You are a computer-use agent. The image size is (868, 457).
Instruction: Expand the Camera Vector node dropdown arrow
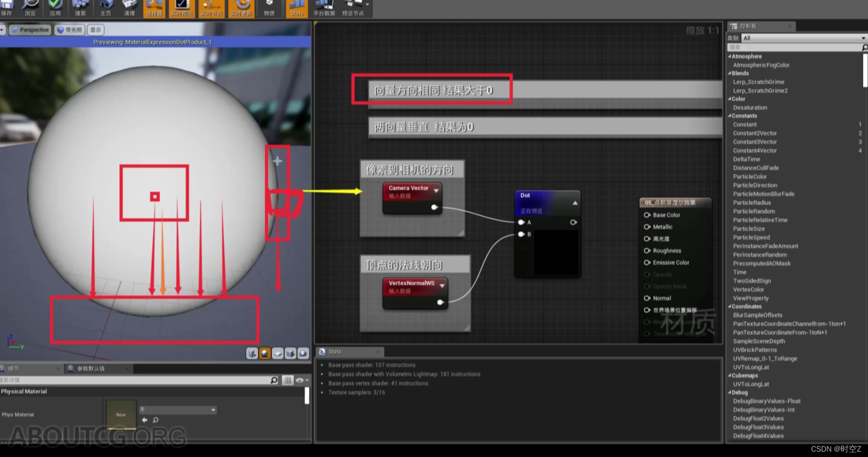pos(436,190)
